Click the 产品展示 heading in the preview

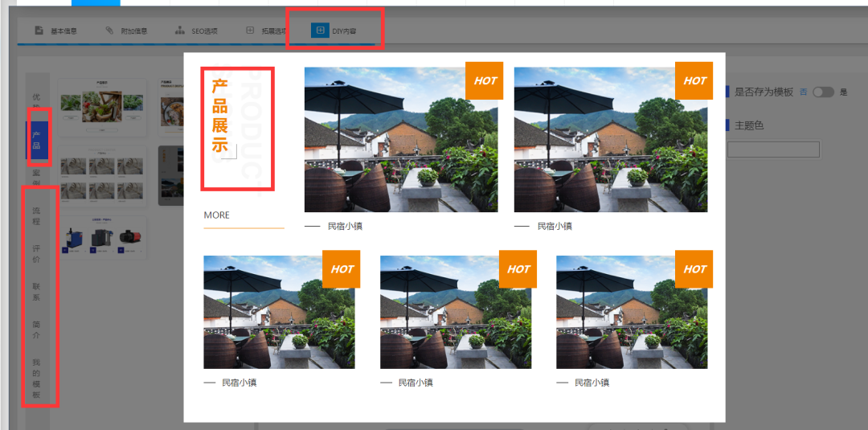[219, 116]
